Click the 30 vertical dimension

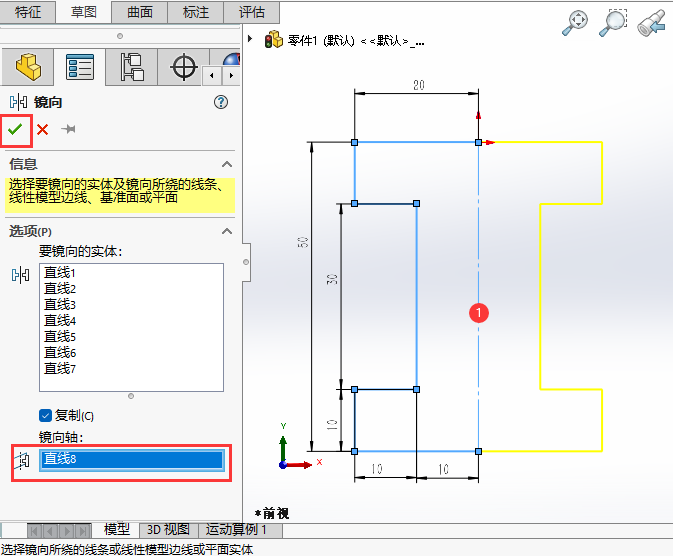coord(332,280)
